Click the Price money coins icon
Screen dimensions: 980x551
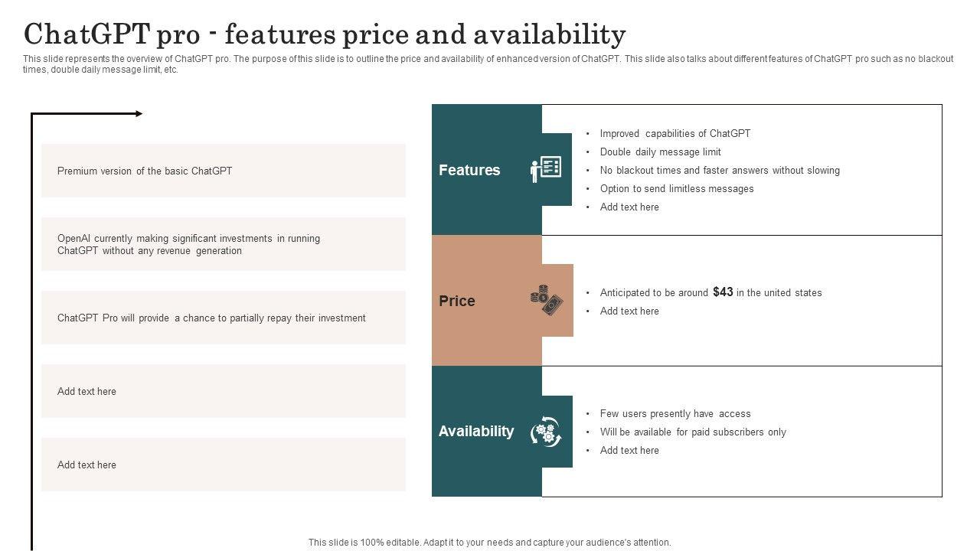(546, 300)
